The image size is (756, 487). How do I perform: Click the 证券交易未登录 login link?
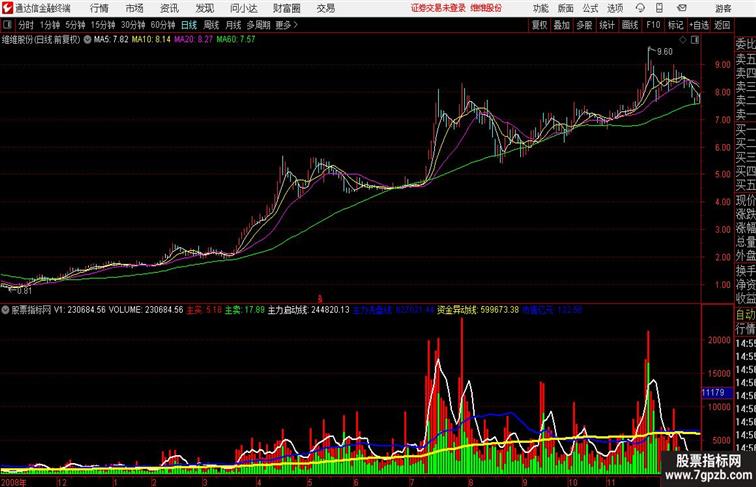(438, 8)
